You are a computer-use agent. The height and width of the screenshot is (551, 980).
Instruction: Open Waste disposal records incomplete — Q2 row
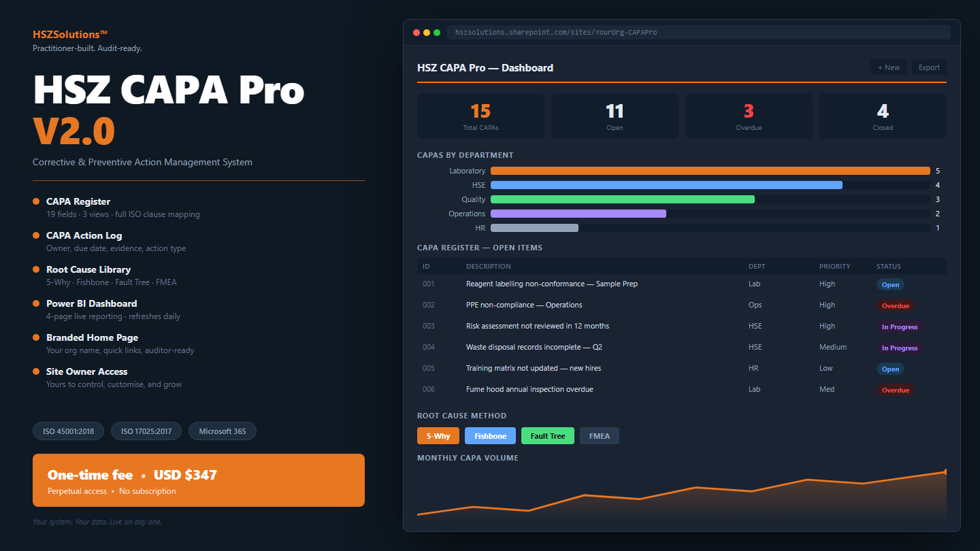[x=682, y=347]
